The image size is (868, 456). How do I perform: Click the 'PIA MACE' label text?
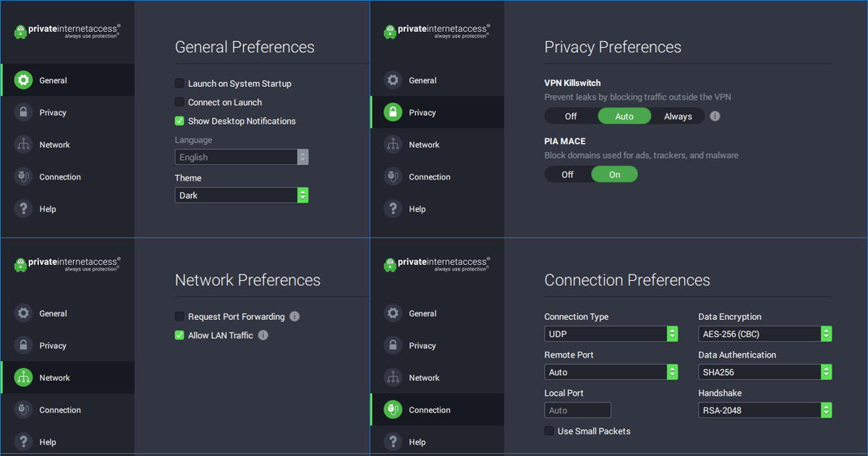point(565,141)
